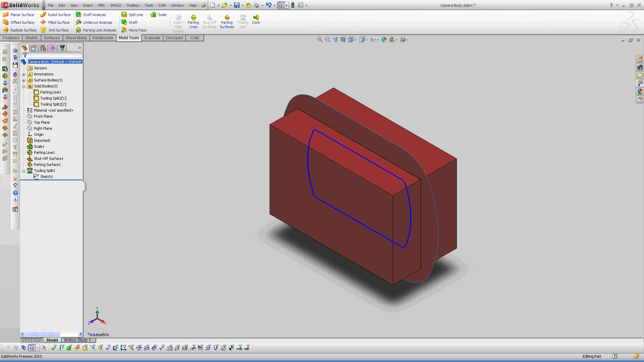Open the Parting Surfaces command
Image resolution: width=644 pixels, height=362 pixels.
pyautogui.click(x=227, y=21)
